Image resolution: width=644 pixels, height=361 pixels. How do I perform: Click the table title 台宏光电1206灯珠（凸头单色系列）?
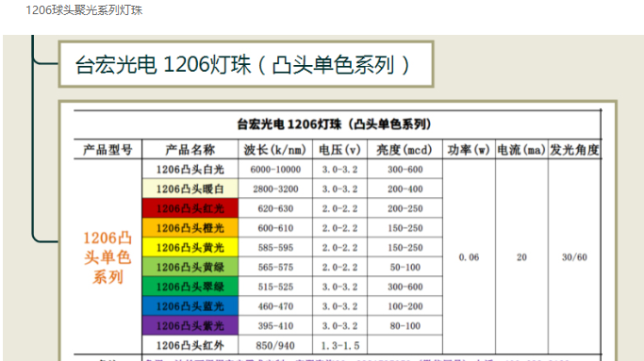coord(334,124)
